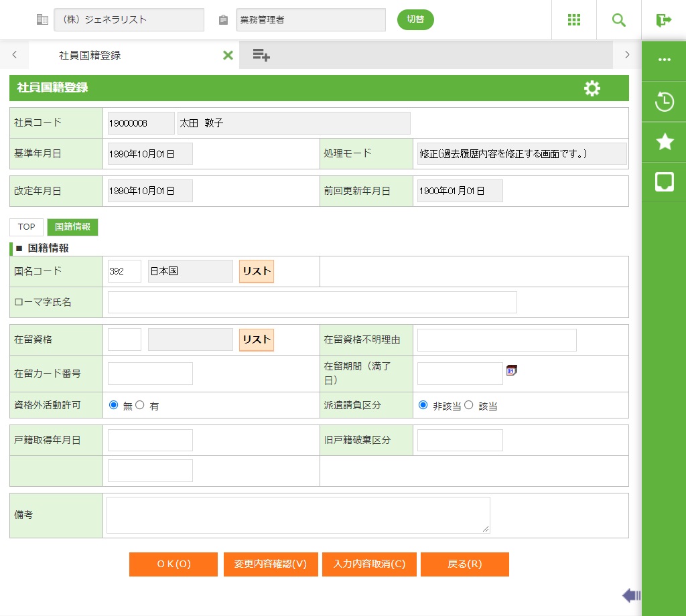The width and height of the screenshot is (686, 616).
Task: Open the inbox tray icon in sidebar
Action: pos(664,181)
